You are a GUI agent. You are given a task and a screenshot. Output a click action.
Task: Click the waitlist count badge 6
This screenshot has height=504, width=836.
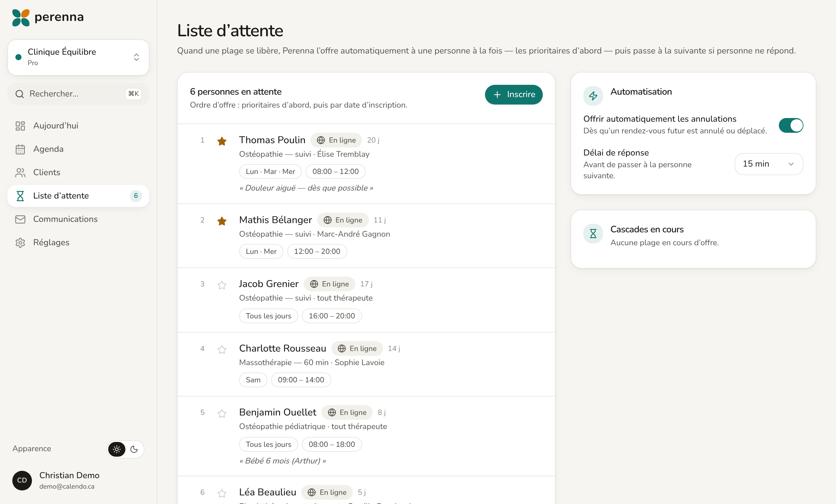pyautogui.click(x=136, y=196)
